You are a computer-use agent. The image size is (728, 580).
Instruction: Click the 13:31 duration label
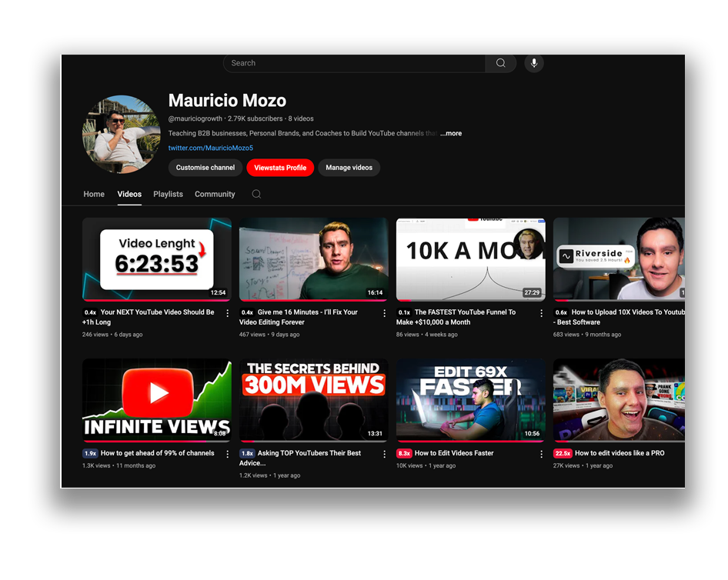(375, 434)
